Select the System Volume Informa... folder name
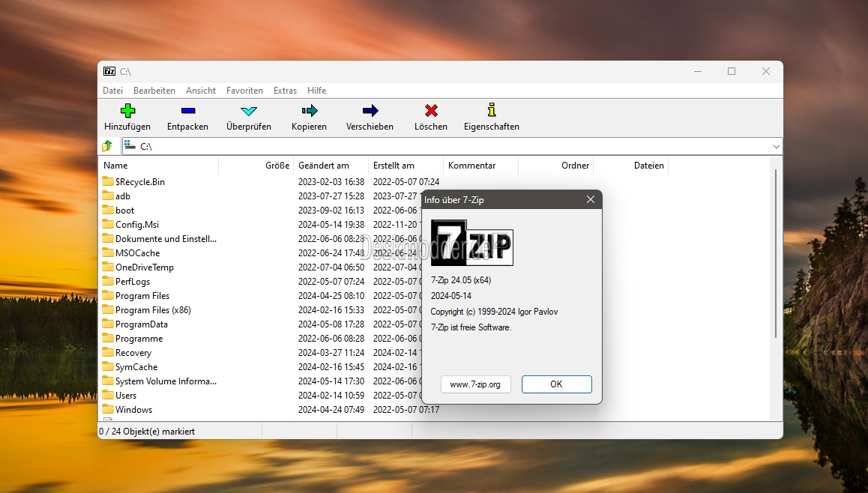Viewport: 868px width, 493px height. [x=166, y=381]
